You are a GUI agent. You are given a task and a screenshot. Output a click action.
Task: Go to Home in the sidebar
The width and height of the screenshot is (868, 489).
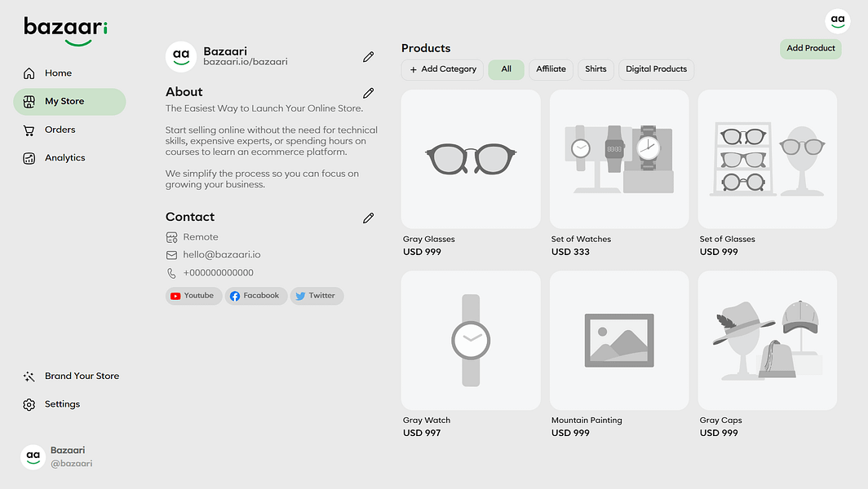58,73
